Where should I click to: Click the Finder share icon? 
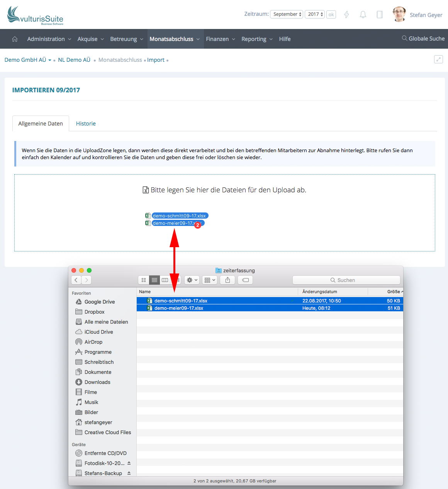point(227,280)
